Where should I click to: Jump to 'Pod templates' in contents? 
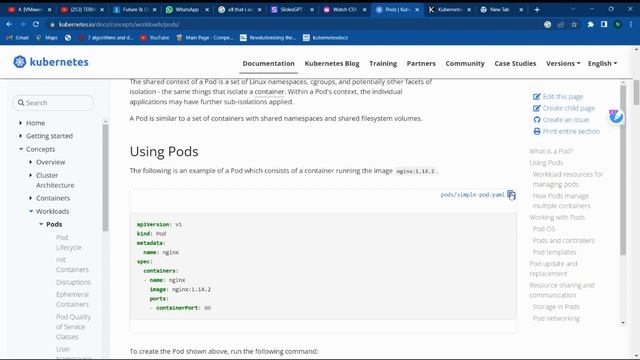point(554,252)
